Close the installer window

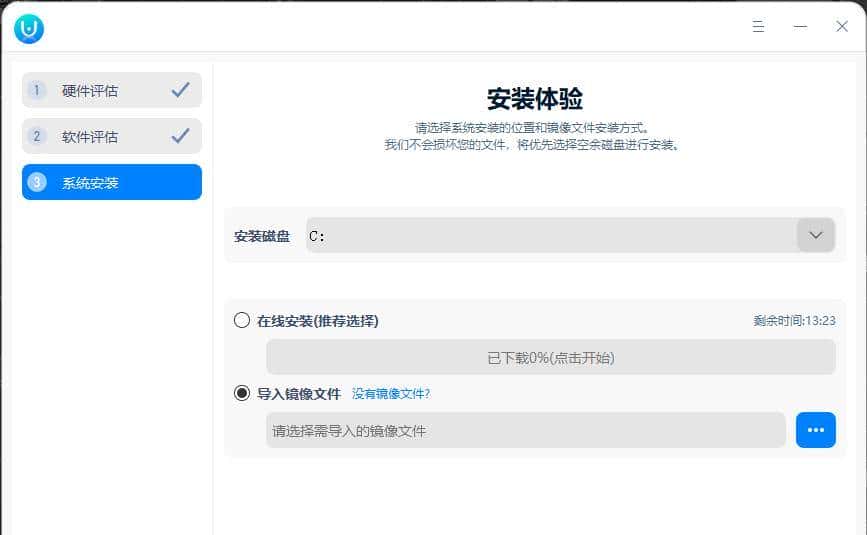click(x=842, y=26)
